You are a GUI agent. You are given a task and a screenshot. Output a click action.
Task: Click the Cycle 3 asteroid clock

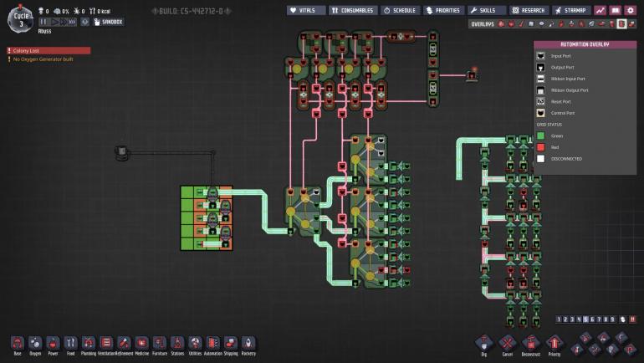click(21, 19)
